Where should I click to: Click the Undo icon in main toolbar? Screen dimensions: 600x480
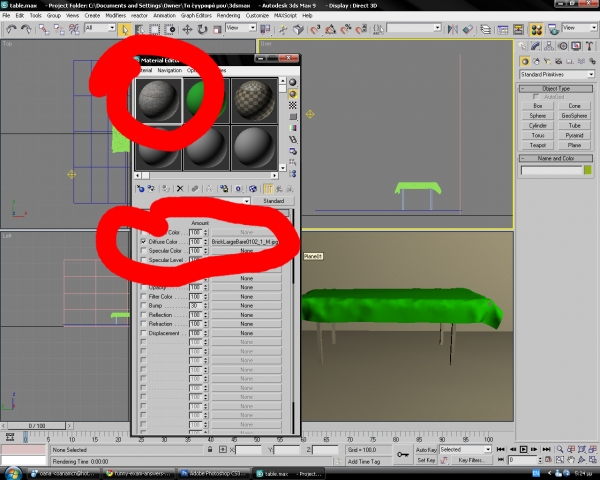[11, 29]
